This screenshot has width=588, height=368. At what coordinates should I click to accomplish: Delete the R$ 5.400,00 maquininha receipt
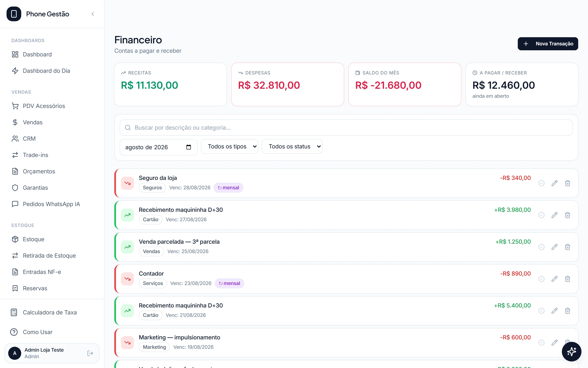click(x=568, y=311)
